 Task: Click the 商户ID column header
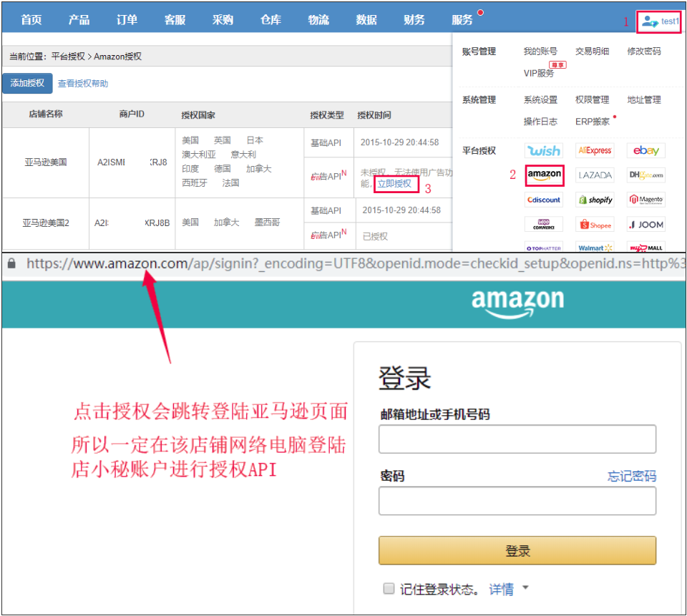(132, 114)
